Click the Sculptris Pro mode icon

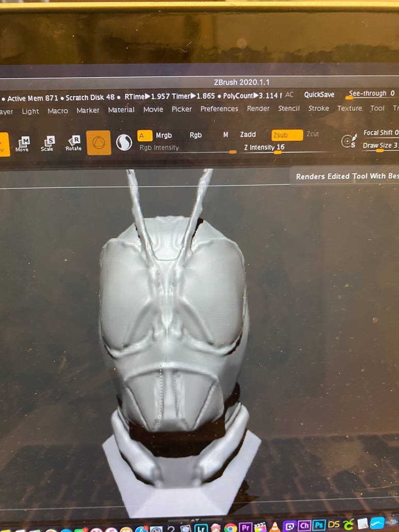tap(124, 142)
